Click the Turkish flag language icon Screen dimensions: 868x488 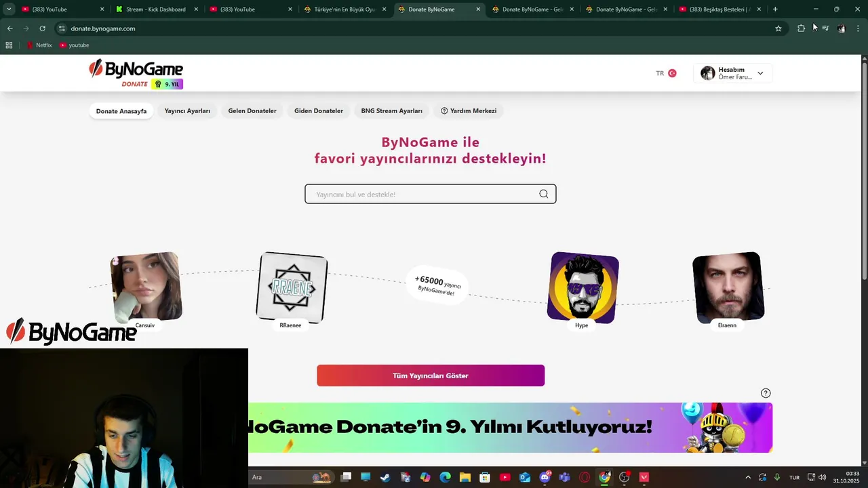click(x=672, y=73)
